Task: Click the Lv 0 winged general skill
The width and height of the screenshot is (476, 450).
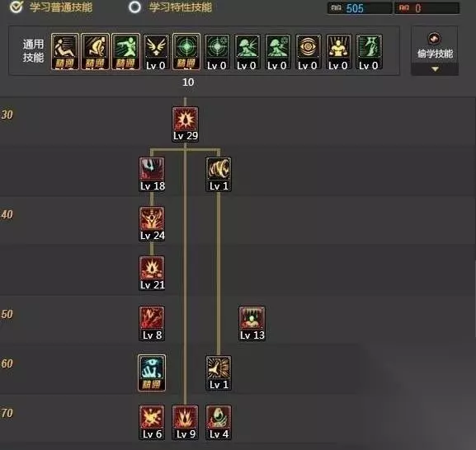Action: tap(156, 52)
